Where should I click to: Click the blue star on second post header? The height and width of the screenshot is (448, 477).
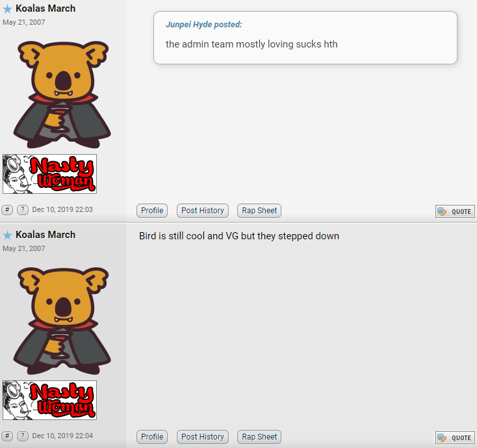coord(7,235)
